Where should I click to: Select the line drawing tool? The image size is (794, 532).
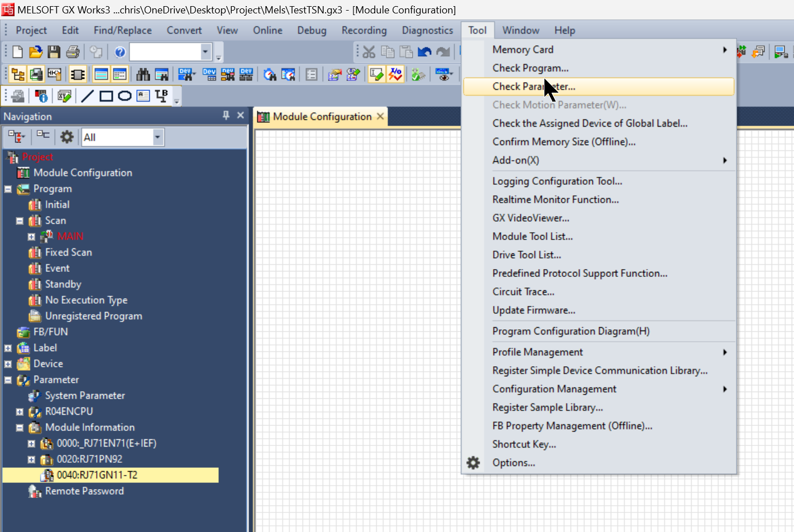point(88,96)
